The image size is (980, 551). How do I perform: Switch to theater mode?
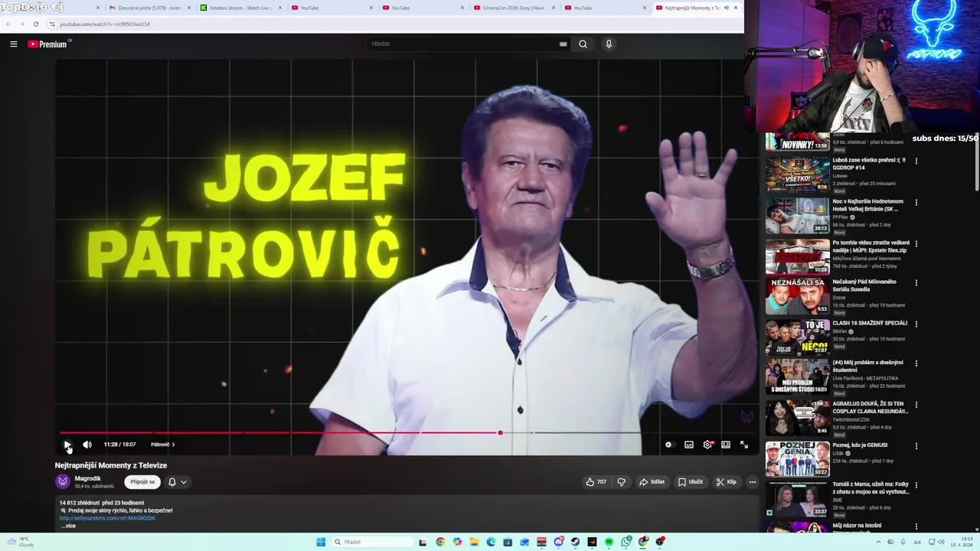coord(726,445)
